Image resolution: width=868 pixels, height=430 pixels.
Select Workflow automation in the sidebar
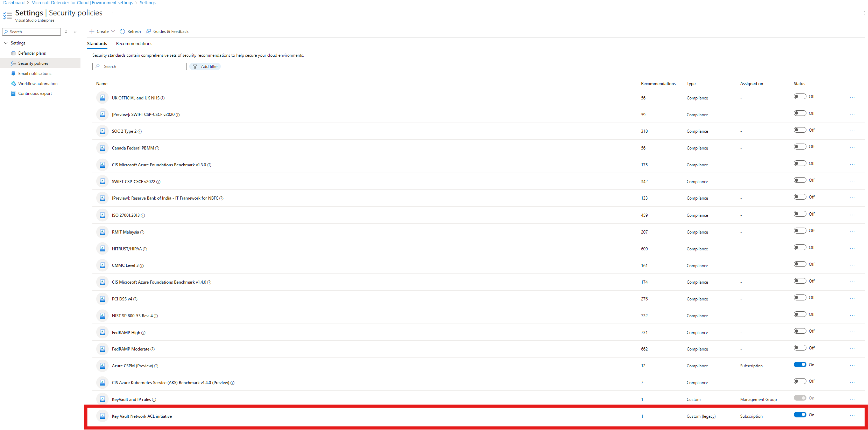38,83
